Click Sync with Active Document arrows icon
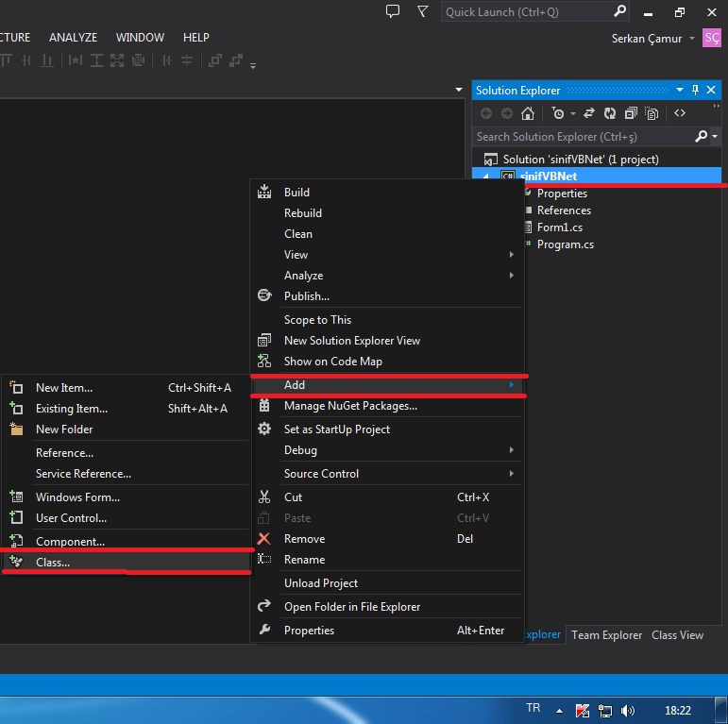This screenshot has width=728, height=724. 589,113
